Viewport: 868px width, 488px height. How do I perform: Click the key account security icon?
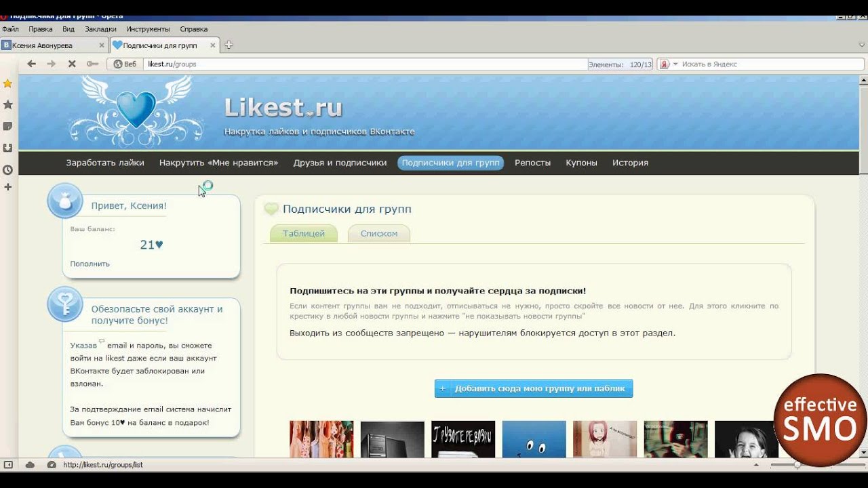point(64,304)
